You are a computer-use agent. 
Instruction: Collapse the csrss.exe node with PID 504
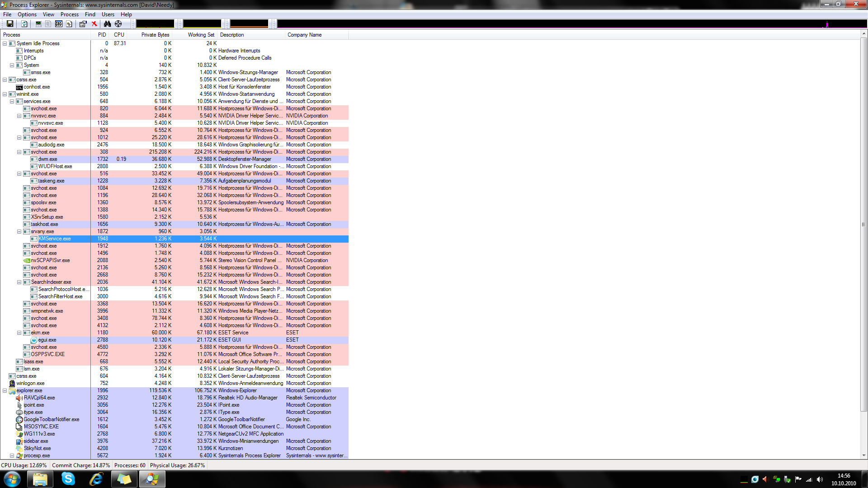5,80
